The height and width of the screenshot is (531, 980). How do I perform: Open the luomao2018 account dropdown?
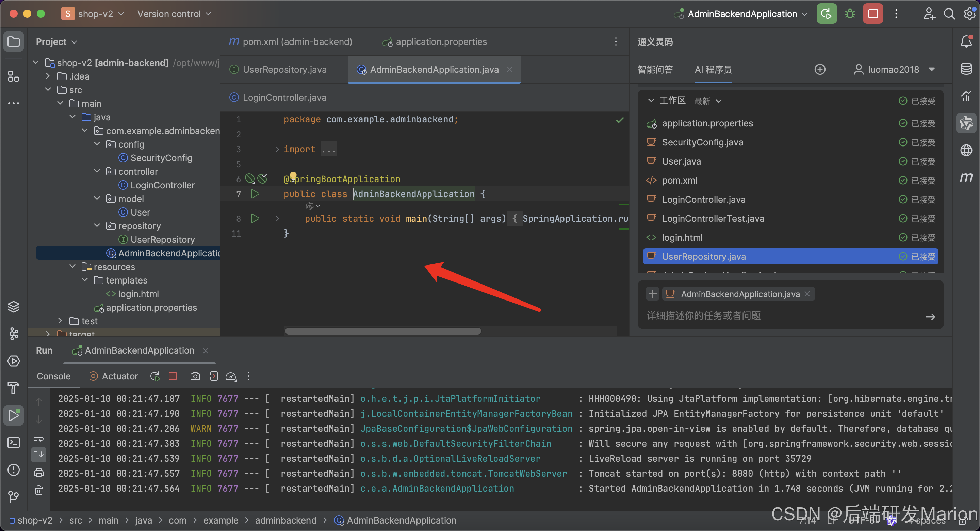(894, 70)
